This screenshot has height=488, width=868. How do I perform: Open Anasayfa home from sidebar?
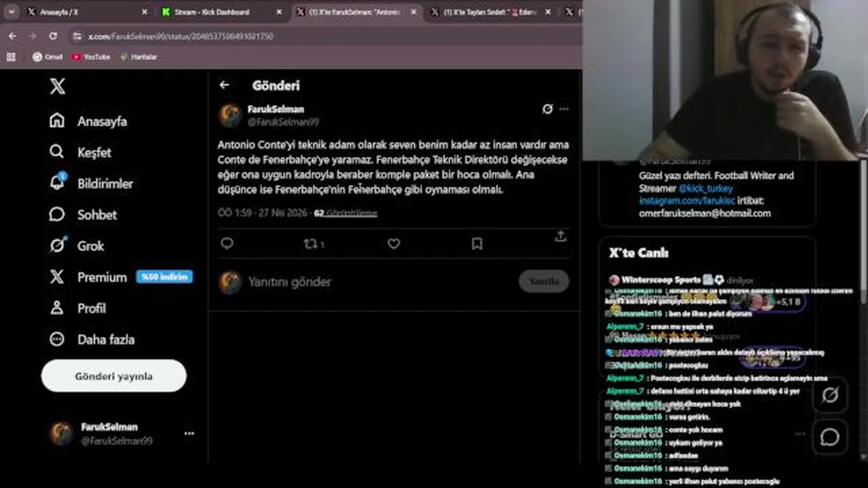(x=88, y=121)
